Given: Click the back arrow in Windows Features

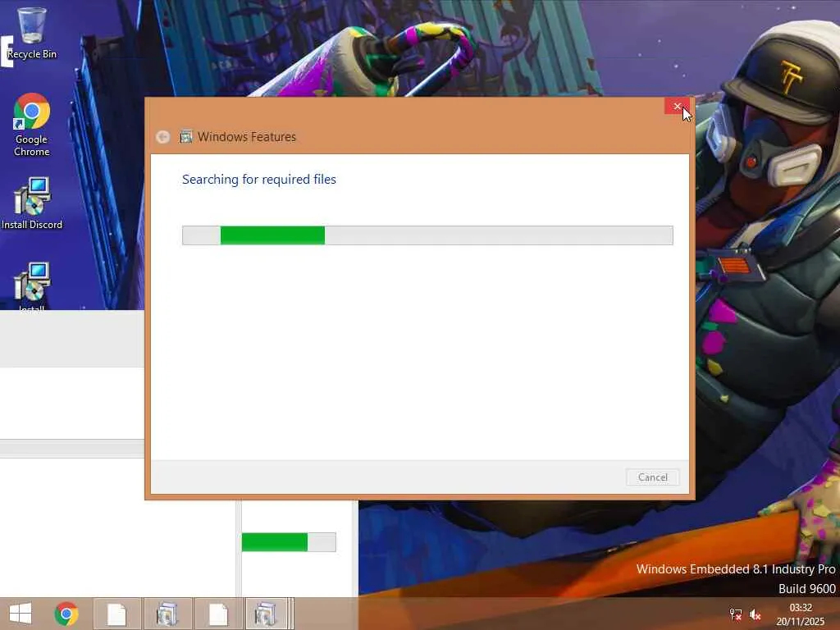Looking at the screenshot, I should (163, 137).
